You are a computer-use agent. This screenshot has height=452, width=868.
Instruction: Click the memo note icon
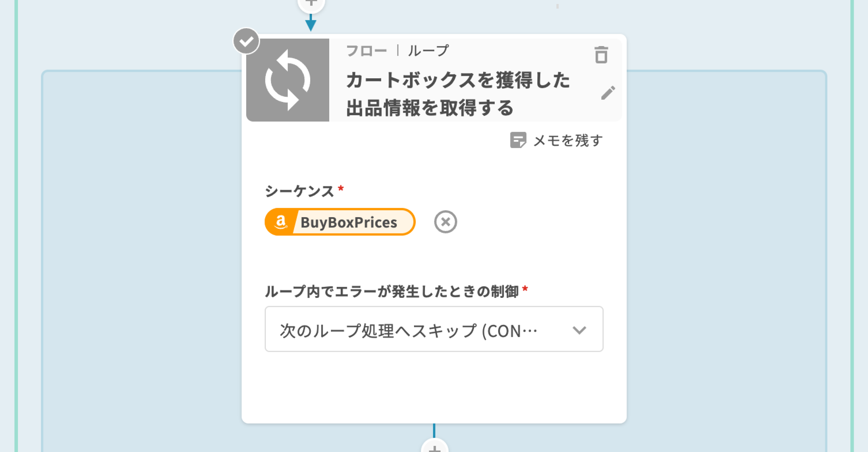tap(518, 140)
